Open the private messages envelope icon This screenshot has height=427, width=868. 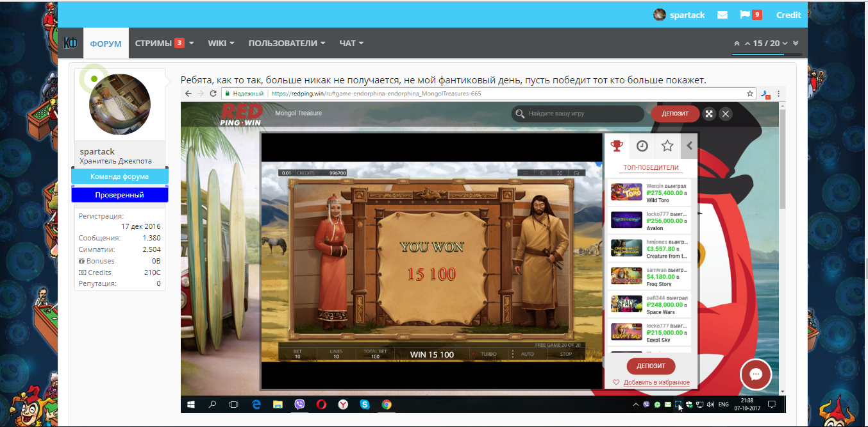(x=722, y=15)
